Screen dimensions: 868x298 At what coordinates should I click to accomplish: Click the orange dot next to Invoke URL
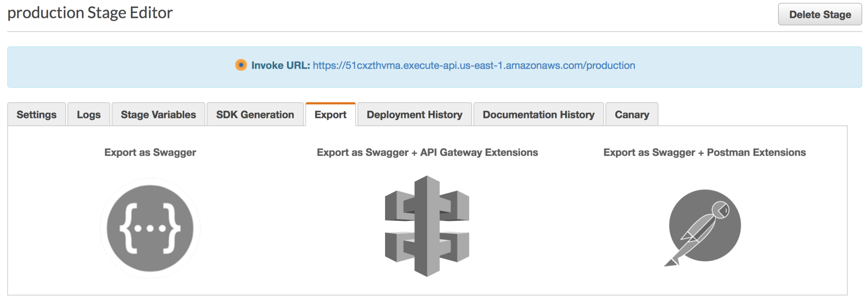pos(241,65)
